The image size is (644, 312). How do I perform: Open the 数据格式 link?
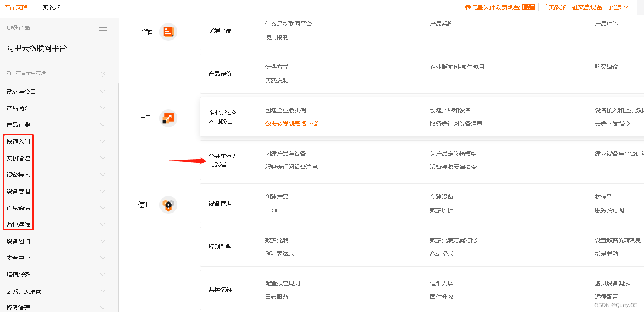pos(442,253)
